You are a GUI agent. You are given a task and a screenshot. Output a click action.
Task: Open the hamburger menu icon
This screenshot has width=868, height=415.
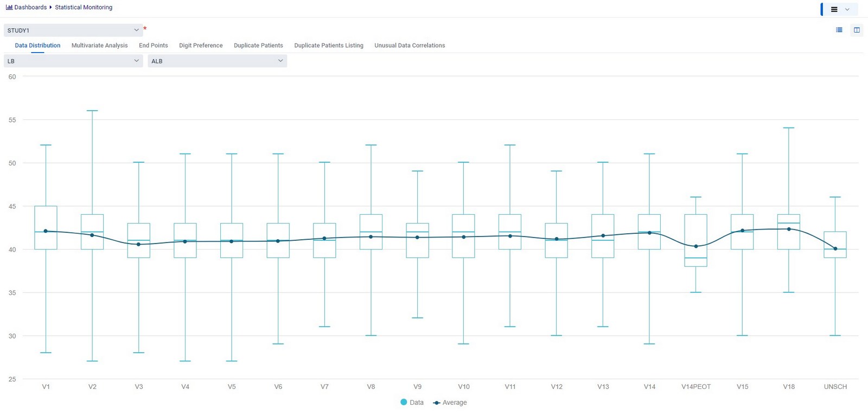834,9
